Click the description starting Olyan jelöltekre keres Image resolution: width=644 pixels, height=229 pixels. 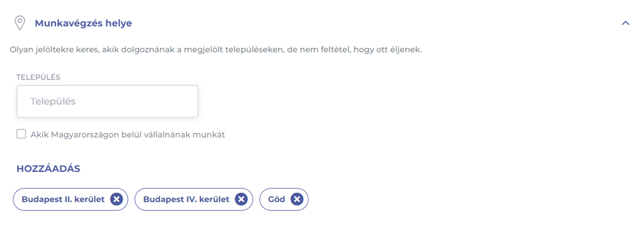pos(216,50)
